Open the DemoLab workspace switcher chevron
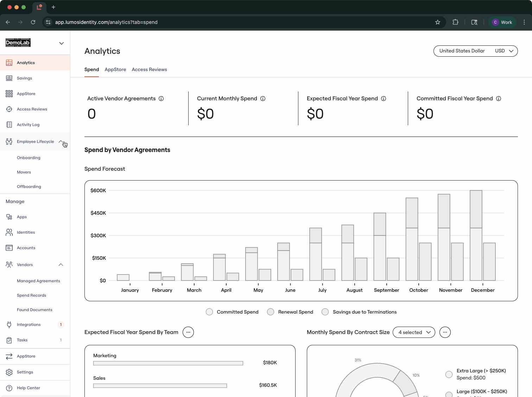This screenshot has height=397, width=532. [x=62, y=43]
